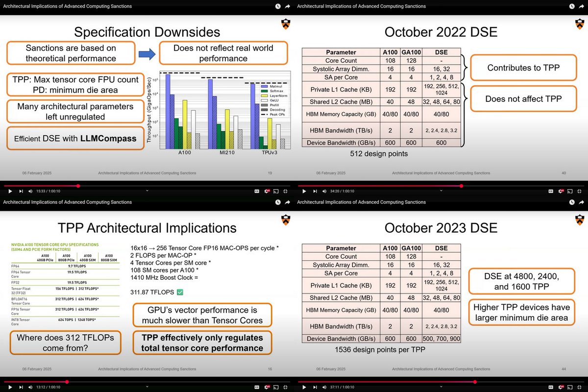Cast the October 2022 DSE video
The image size is (588, 392).
570,191
